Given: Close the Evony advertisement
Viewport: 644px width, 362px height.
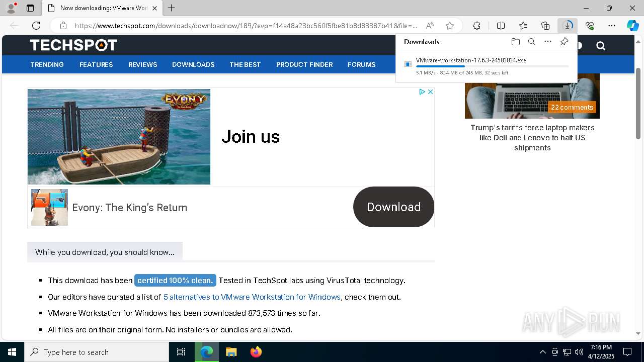Looking at the screenshot, I should coord(430,92).
